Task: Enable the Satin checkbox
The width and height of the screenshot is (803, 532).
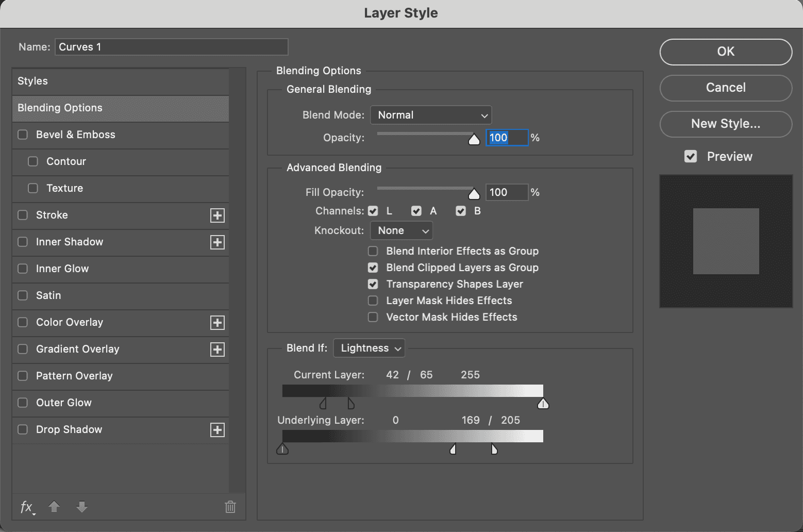Action: (23, 295)
